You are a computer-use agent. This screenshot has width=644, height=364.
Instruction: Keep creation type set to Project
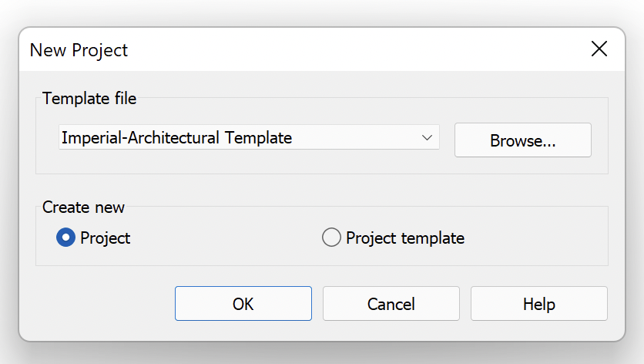(65, 238)
